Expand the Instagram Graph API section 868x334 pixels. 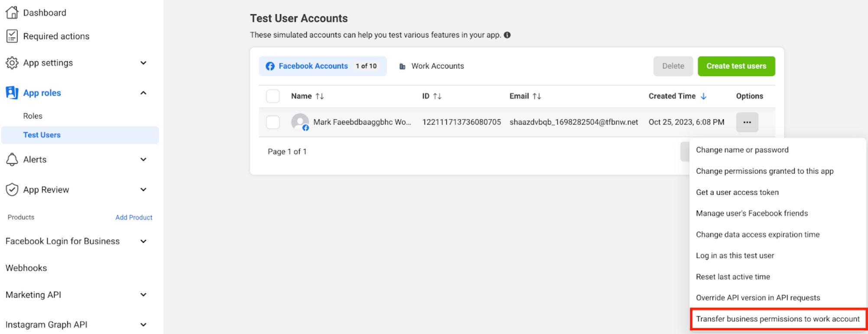click(143, 325)
